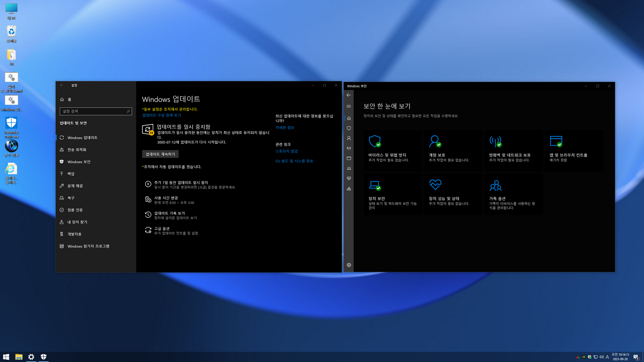Select family options icon in Windows 보안 sidebar

click(x=349, y=189)
